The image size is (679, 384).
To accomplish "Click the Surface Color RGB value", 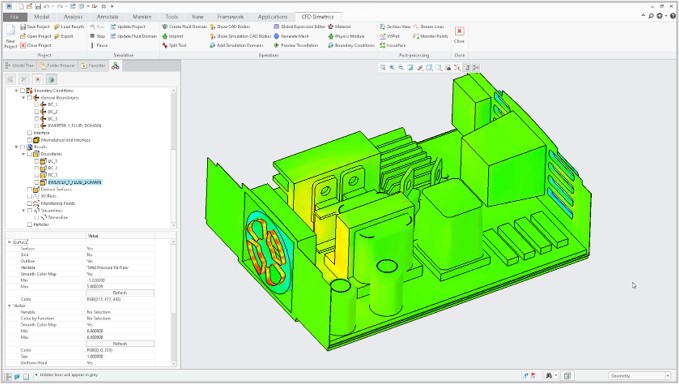I will pyautogui.click(x=104, y=300).
